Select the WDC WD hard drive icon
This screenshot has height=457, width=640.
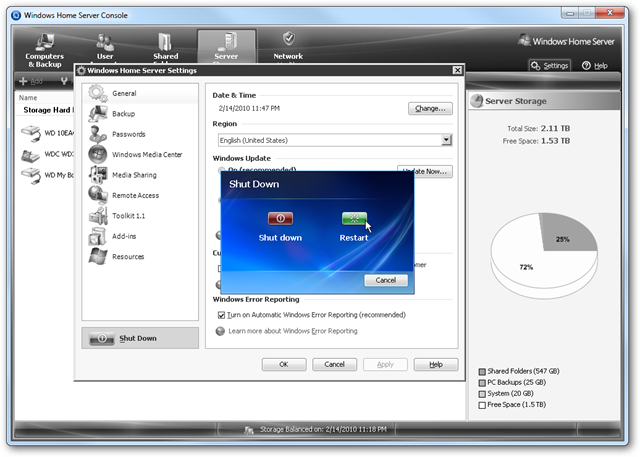(x=31, y=155)
